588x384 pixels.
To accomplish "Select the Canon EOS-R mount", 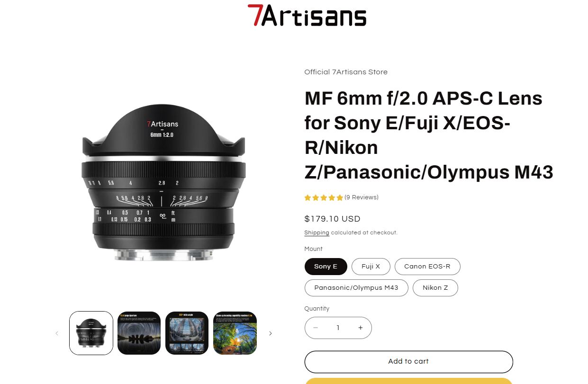I will (x=427, y=266).
